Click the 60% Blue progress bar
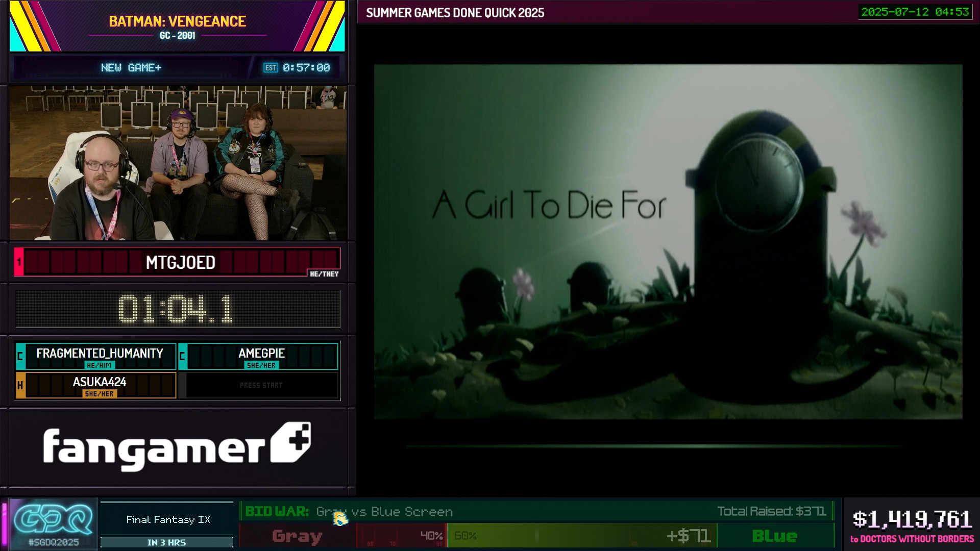Viewport: 980px width, 551px height. point(582,536)
